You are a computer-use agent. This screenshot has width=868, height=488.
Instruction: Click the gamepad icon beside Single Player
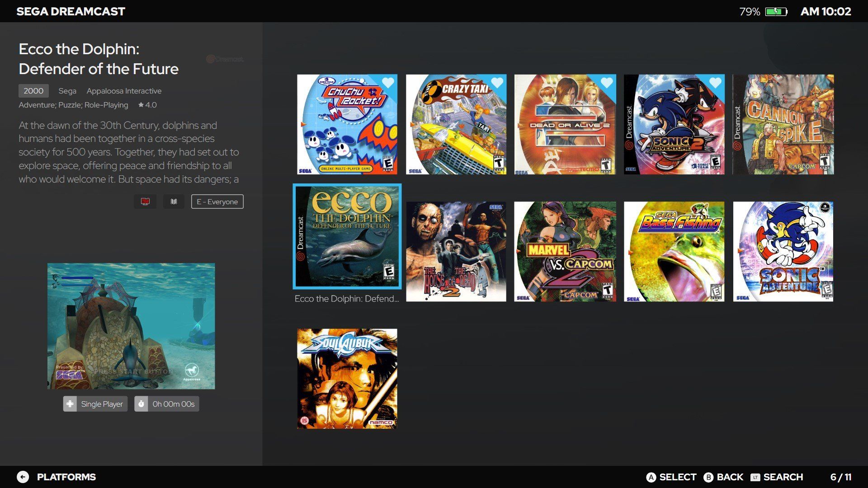click(70, 404)
